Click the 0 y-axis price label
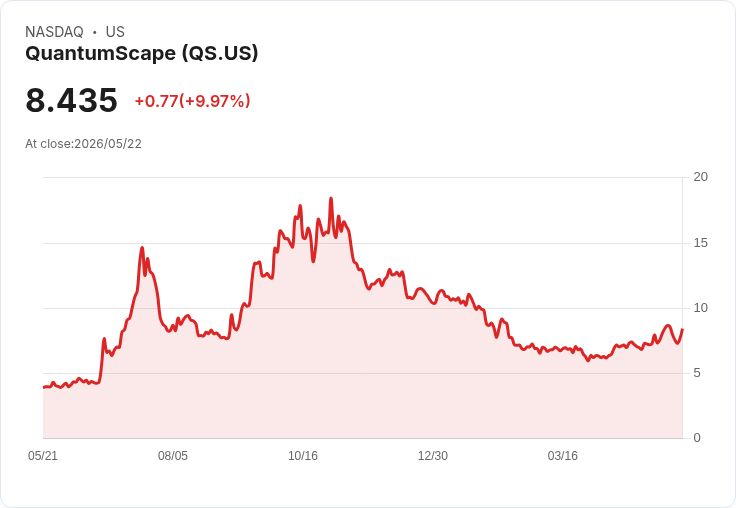 coord(697,438)
